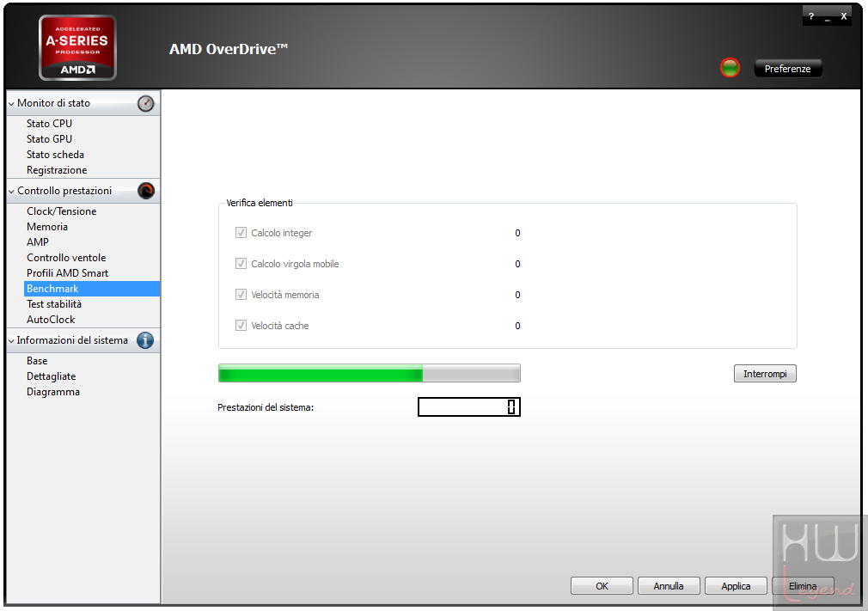Open Test stabilità page
Image resolution: width=868 pixels, height=611 pixels.
coord(54,304)
